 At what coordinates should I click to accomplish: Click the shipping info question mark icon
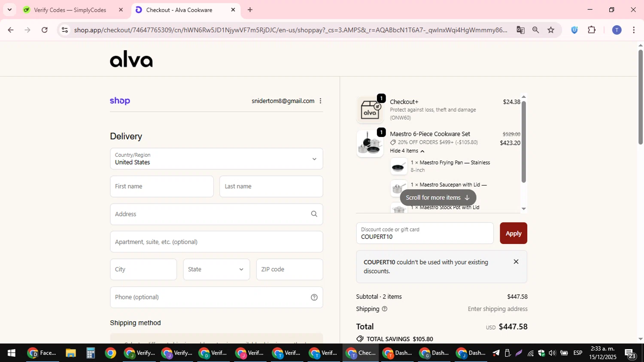pos(384,309)
